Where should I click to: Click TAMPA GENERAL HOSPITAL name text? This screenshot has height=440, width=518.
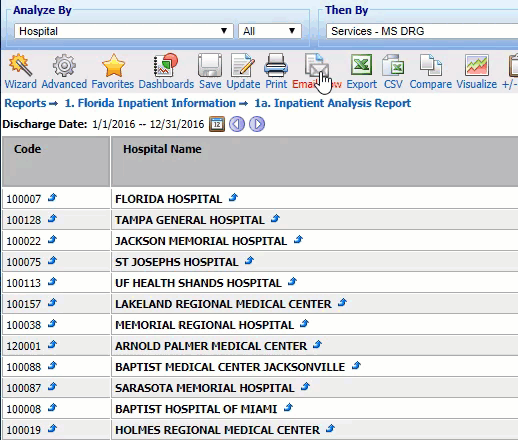click(190, 220)
